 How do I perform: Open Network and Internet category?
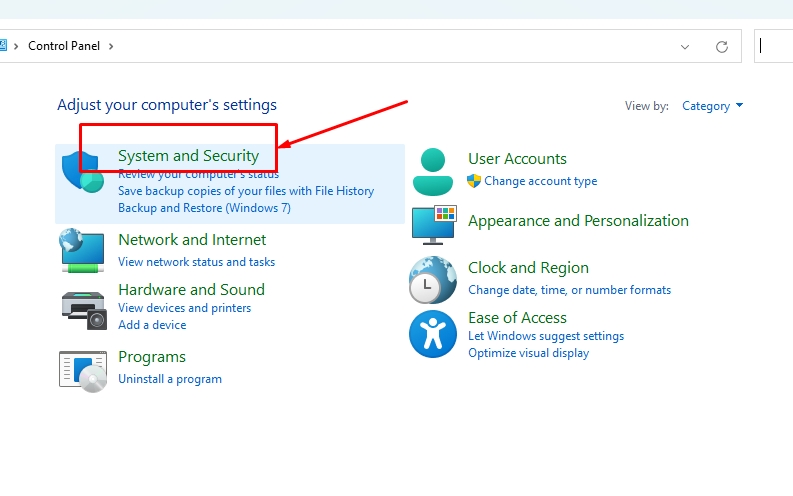(x=192, y=240)
